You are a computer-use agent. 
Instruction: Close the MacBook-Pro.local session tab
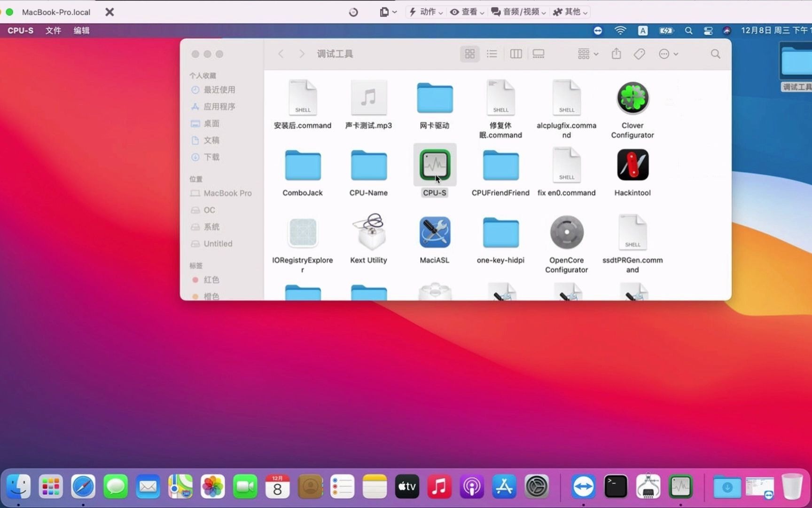[109, 12]
